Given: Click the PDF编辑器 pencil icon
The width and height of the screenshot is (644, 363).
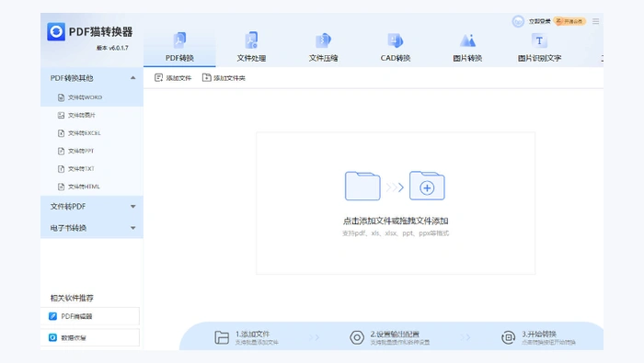Looking at the screenshot, I should (52, 316).
